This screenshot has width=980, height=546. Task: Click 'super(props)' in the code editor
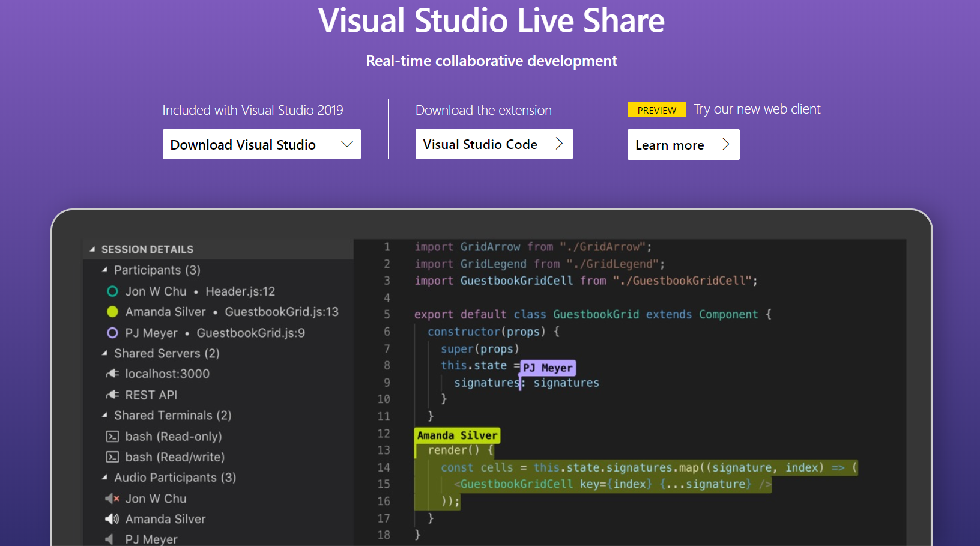[x=480, y=349]
